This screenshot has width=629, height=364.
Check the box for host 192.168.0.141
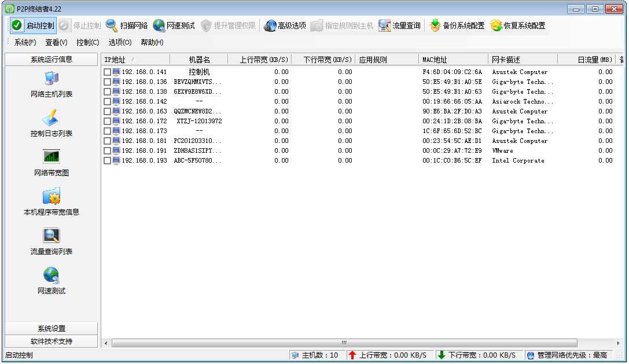108,72
